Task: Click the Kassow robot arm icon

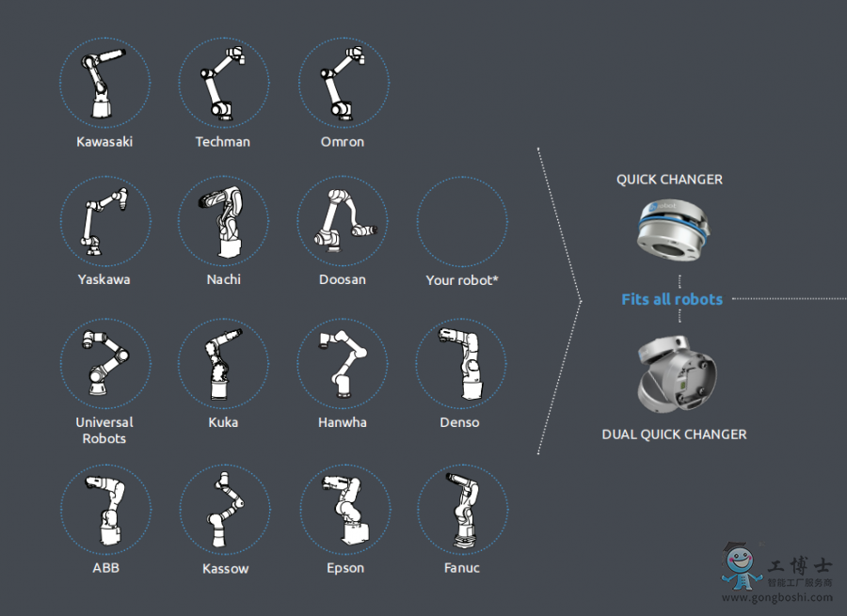Action: 224,509
